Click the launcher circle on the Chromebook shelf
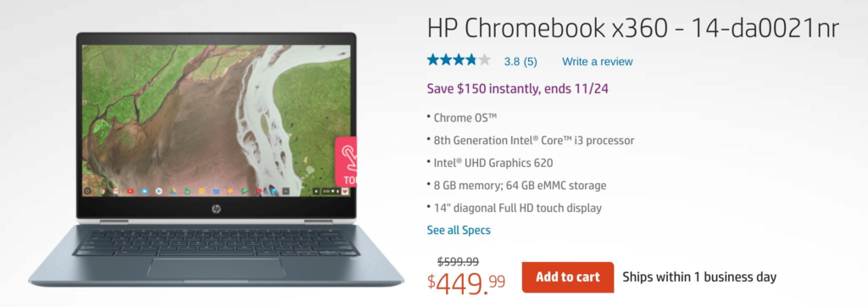This screenshot has height=307, width=868. tap(87, 191)
